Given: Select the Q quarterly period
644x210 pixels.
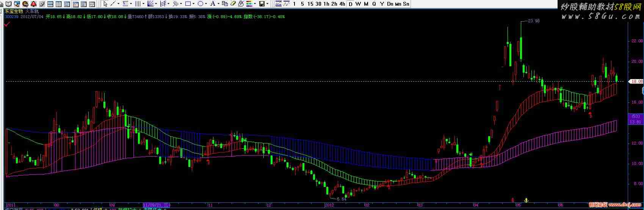Looking at the screenshot, I should (x=374, y=4).
